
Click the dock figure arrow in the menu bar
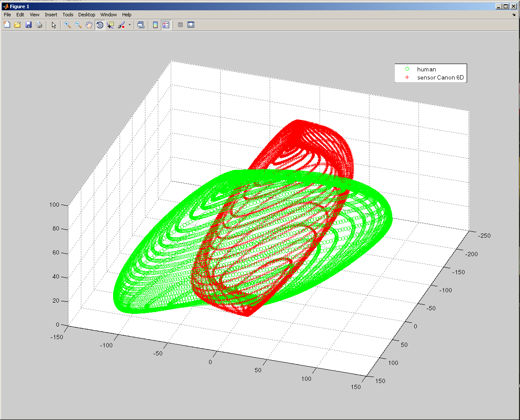(x=514, y=15)
